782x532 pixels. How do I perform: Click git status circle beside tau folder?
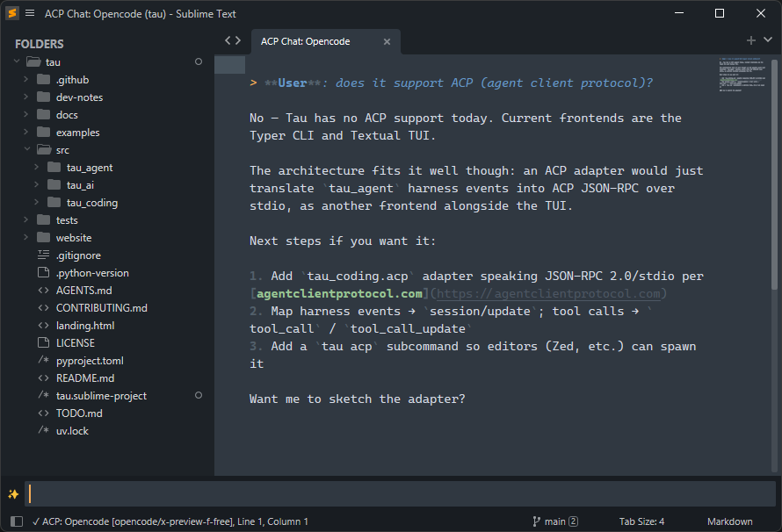(199, 61)
